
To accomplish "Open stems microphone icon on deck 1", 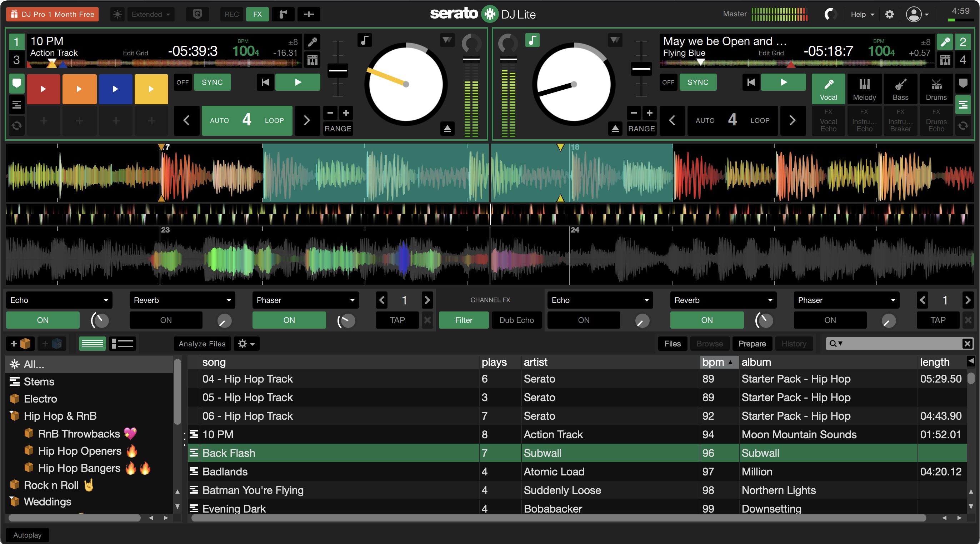I will [312, 42].
